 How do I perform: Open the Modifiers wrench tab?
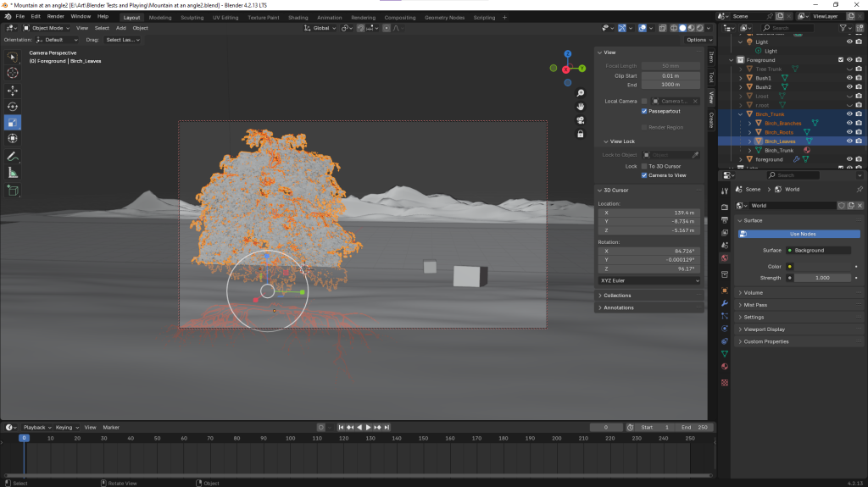(x=725, y=303)
